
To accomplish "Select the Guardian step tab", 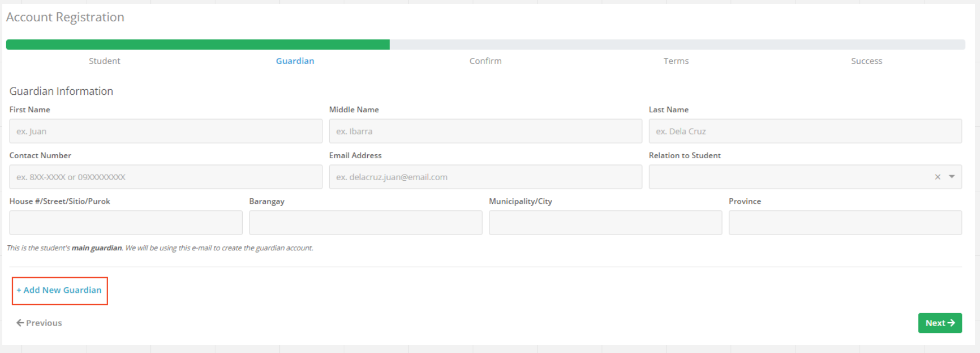I will (295, 61).
